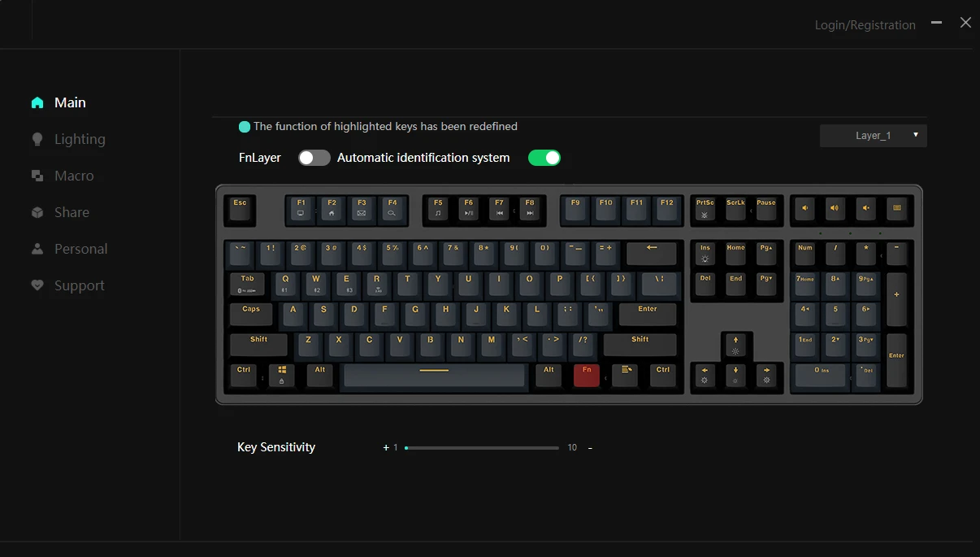
Task: Open the Layer_1 dropdown
Action: [x=874, y=136]
